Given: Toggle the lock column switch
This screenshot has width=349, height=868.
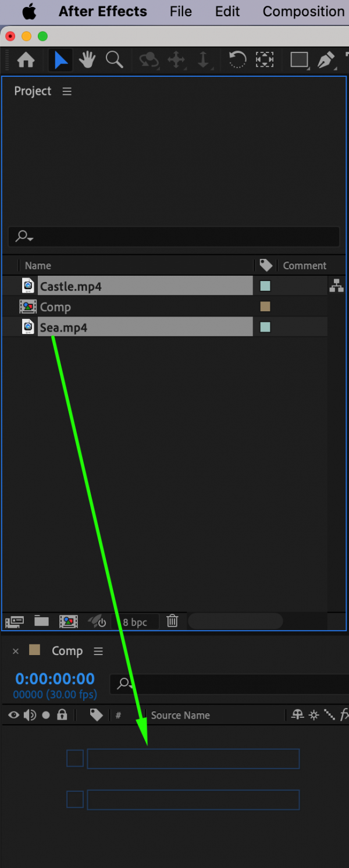Looking at the screenshot, I should click(62, 715).
